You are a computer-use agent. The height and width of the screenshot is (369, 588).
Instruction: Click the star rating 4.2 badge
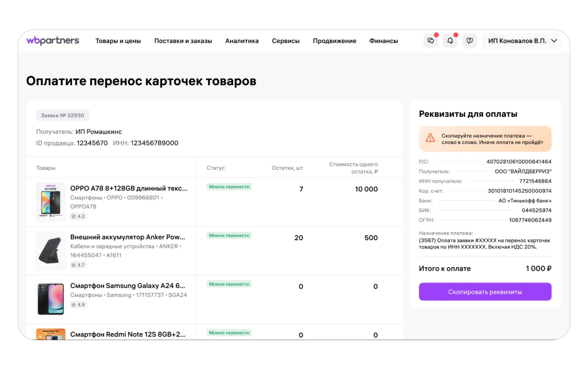tap(79, 216)
